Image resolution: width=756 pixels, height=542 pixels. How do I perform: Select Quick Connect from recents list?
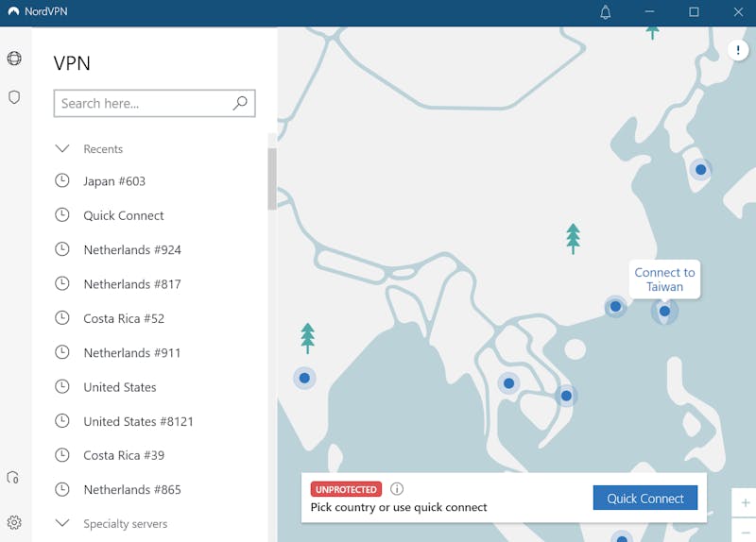pyautogui.click(x=124, y=215)
